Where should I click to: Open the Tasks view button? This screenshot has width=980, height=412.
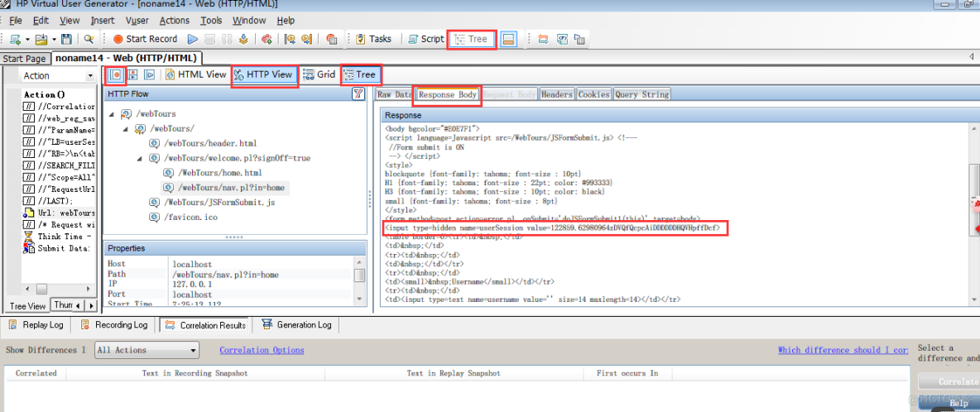pos(374,39)
